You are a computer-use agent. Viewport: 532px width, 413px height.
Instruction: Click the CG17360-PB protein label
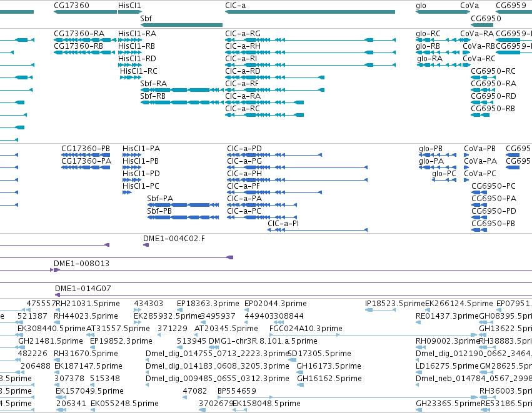point(86,149)
